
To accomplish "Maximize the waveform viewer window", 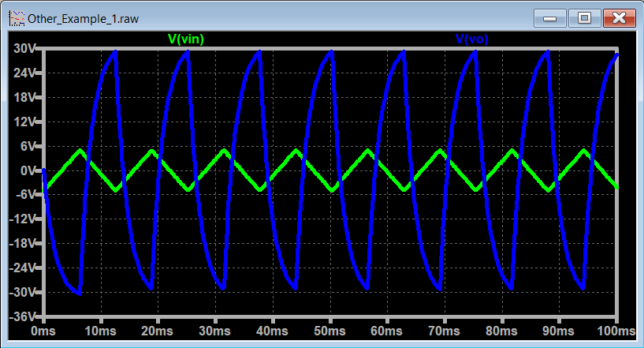I will (x=584, y=17).
